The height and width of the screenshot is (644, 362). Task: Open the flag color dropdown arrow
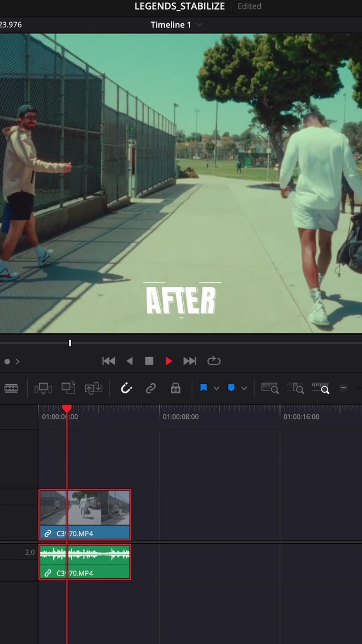pos(216,388)
